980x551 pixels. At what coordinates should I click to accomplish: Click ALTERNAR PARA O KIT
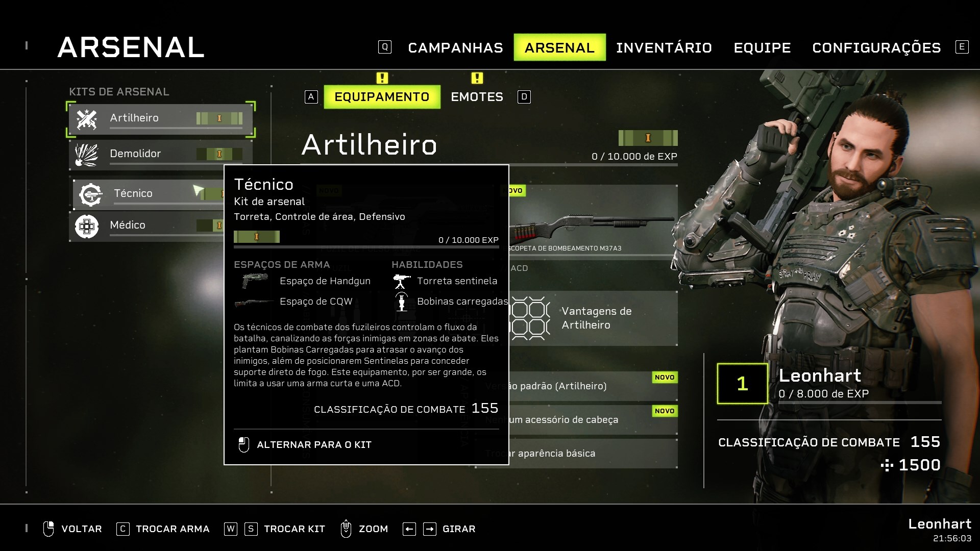(314, 445)
